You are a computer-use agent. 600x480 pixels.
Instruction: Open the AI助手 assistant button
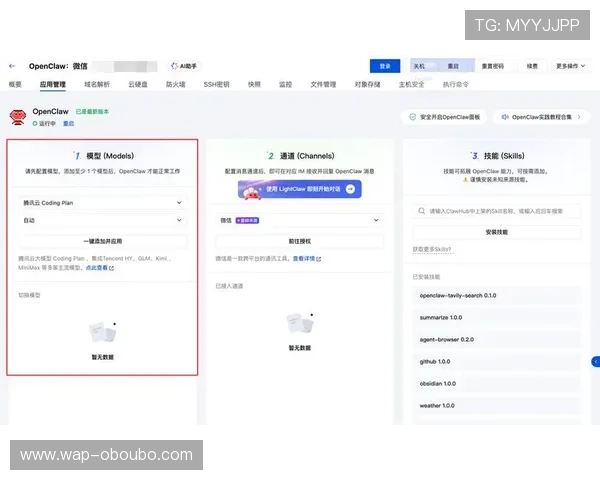click(x=184, y=66)
